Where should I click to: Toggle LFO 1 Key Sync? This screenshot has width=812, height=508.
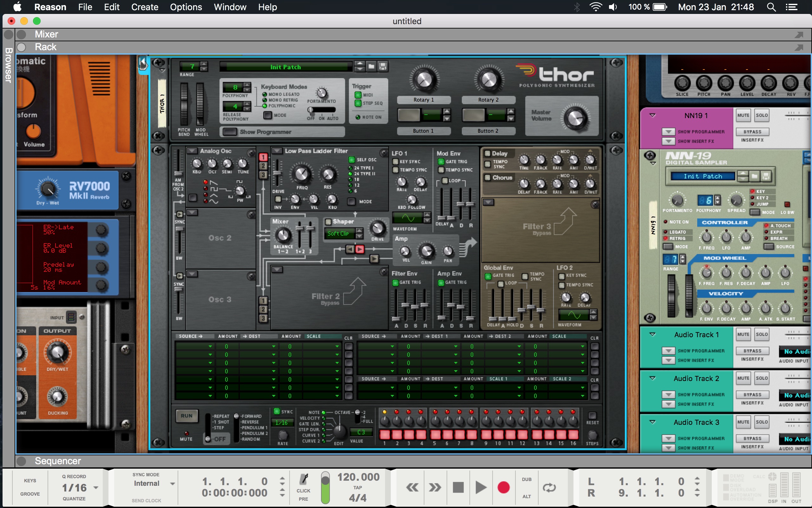click(396, 162)
